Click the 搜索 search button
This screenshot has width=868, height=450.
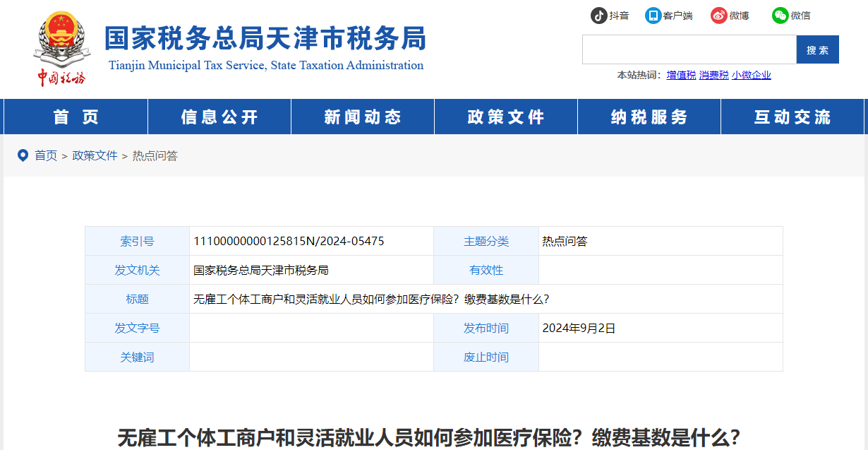[817, 49]
